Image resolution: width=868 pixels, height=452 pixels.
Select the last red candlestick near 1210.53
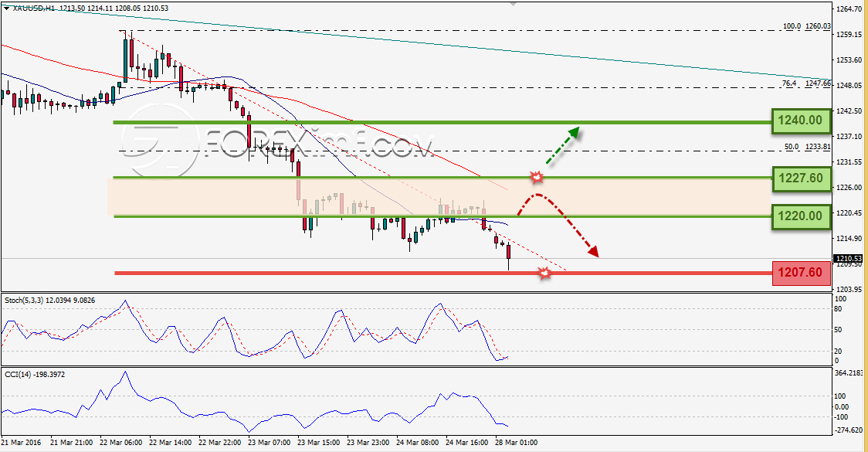(x=509, y=253)
